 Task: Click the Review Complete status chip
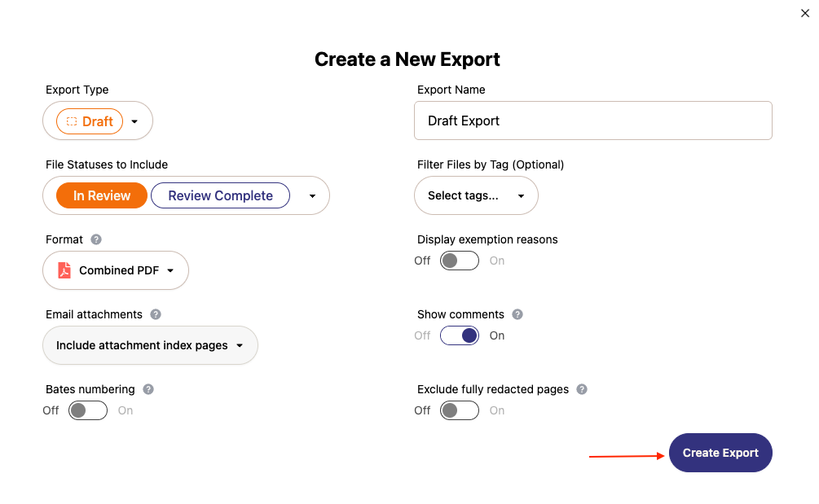(220, 195)
